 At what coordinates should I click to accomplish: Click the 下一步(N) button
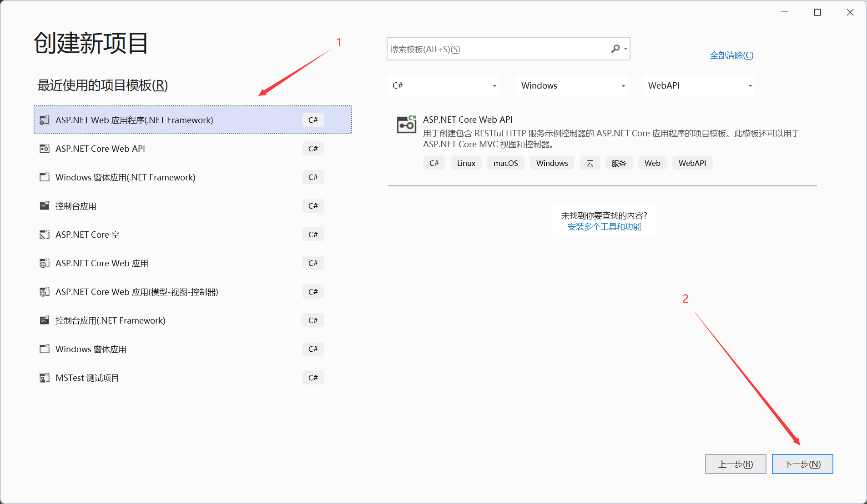[x=802, y=464]
